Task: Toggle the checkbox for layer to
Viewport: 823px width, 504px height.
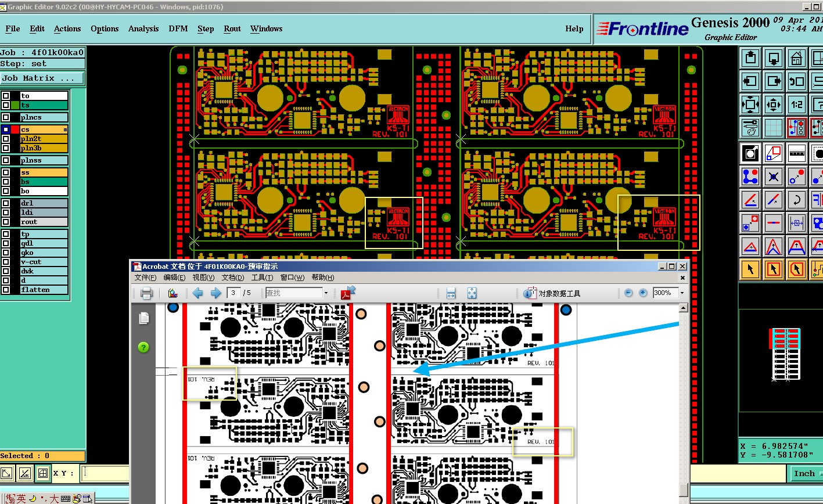Action: point(6,96)
